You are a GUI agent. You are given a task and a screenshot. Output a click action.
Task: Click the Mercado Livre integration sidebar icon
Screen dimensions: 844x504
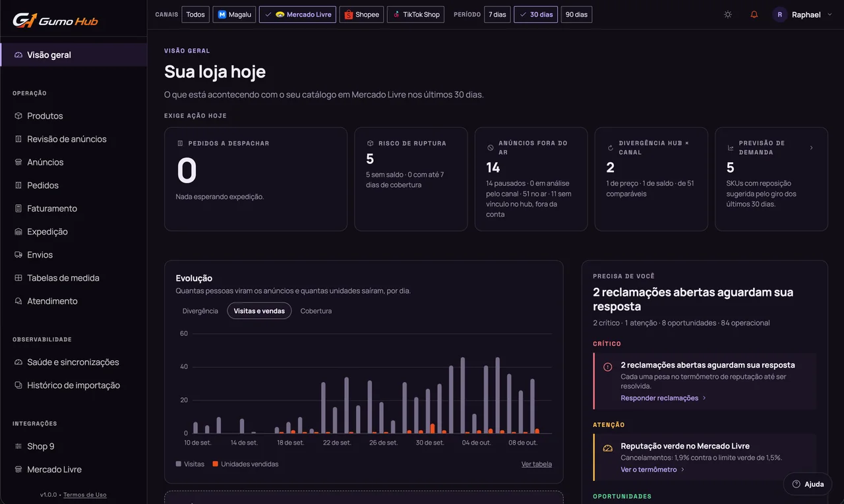click(18, 470)
